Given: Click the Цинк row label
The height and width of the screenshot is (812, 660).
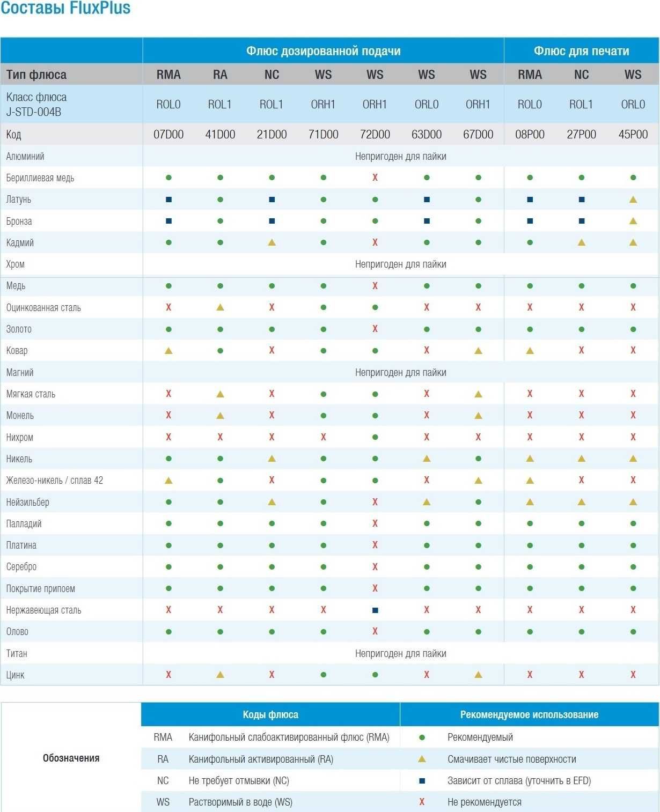Looking at the screenshot, I should 15,675.
